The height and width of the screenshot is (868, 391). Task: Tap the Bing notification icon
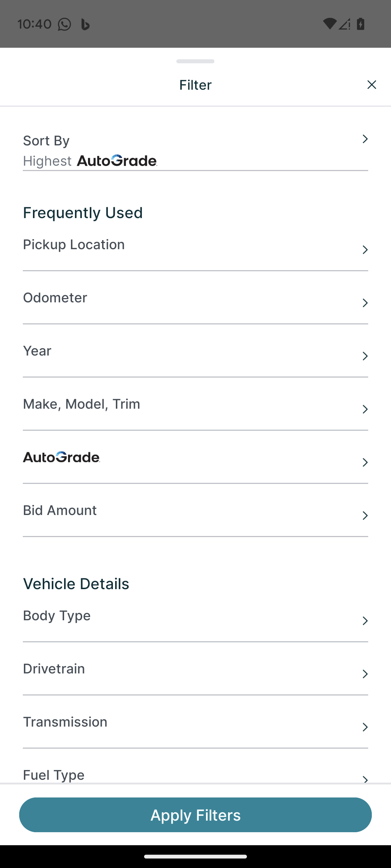[x=85, y=24]
